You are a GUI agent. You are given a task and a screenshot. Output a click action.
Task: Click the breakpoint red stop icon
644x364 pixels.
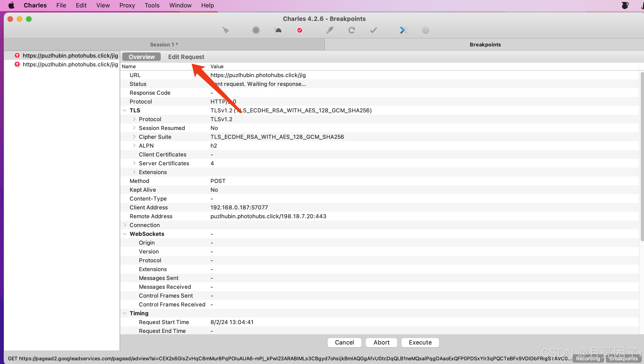[x=299, y=29]
